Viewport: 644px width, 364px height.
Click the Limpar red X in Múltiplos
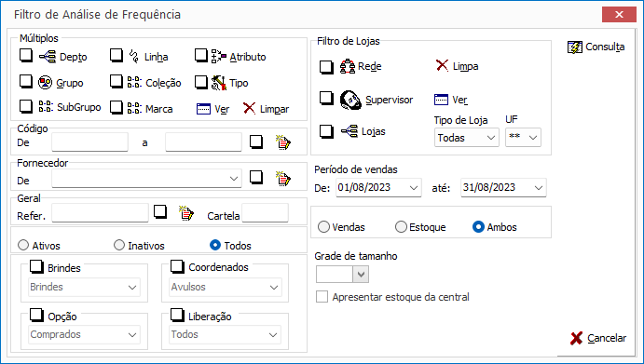[249, 108]
